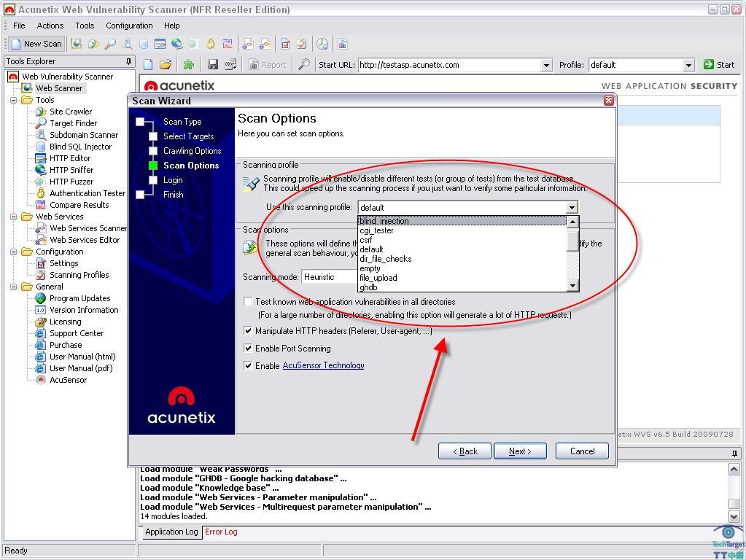Switch to the Application Log tab
Viewport: 746px width, 560px height.
pos(171,532)
